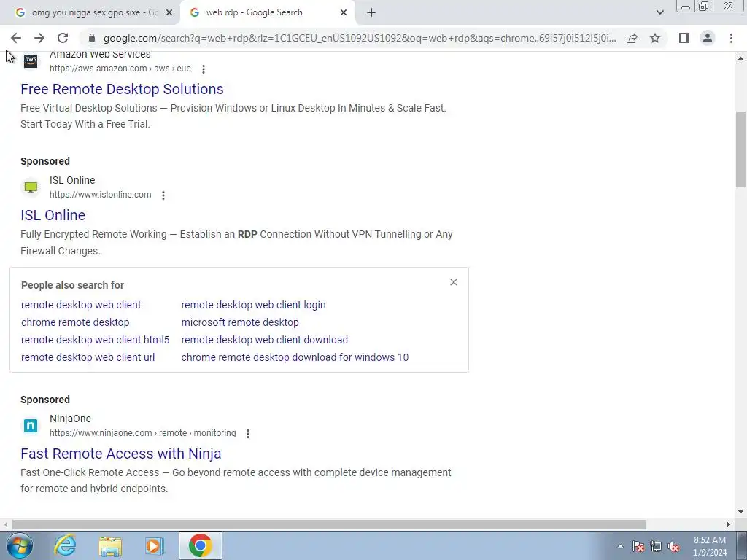Open the tab search dropdown
This screenshot has height=560, width=747.
coord(659,13)
